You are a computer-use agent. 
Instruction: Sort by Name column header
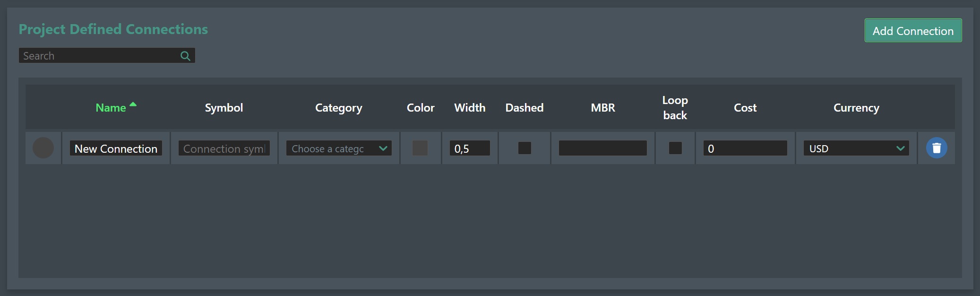(x=111, y=108)
